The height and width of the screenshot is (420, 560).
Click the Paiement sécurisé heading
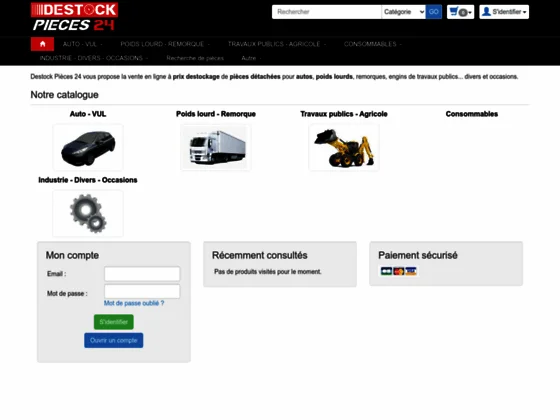(418, 255)
